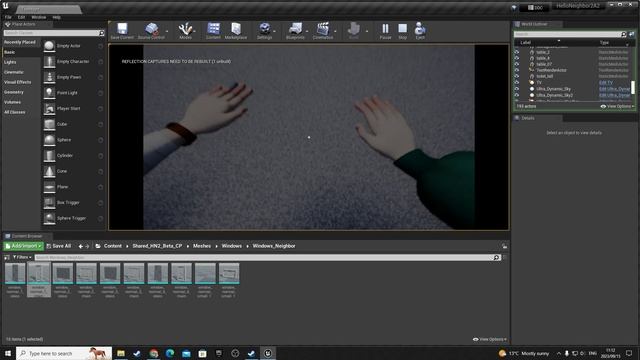Click the Build toolbar button

click(353, 31)
